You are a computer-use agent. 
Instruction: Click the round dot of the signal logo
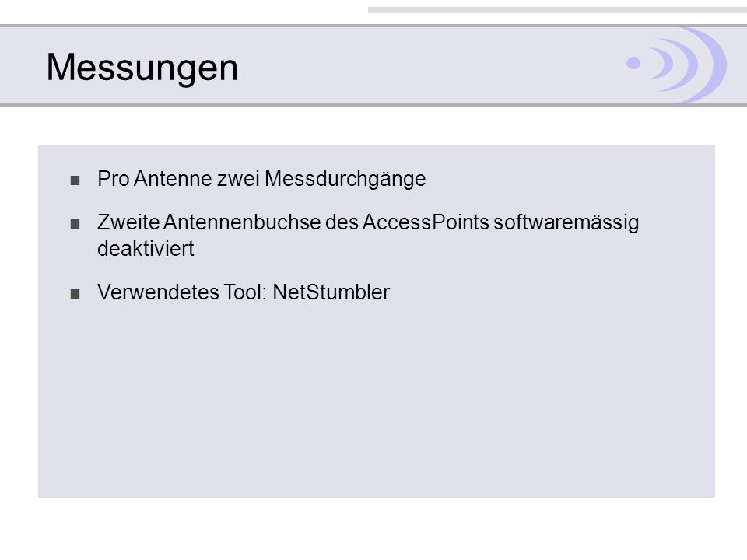[633, 63]
